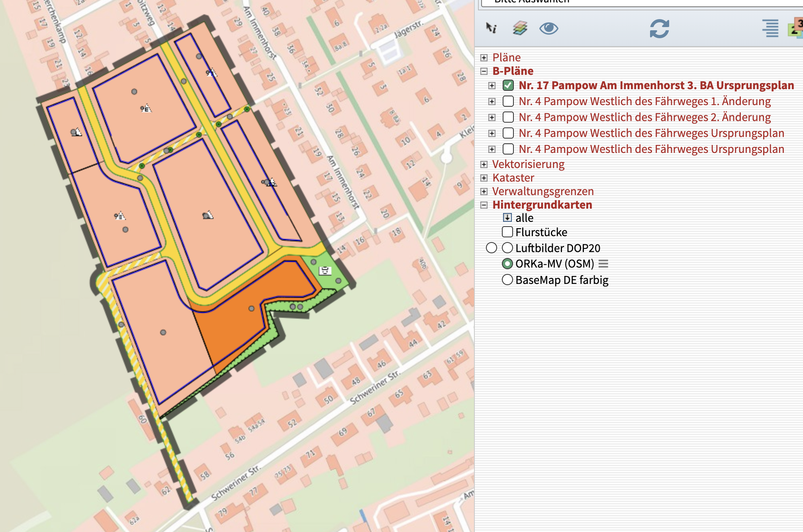Open the stacked layers icon
The image size is (803, 532).
pyautogui.click(x=520, y=28)
